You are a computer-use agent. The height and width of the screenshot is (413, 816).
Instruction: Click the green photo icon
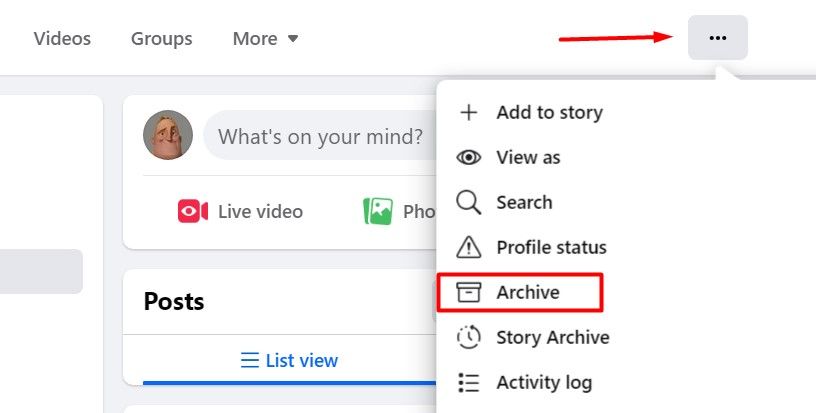coord(378,211)
